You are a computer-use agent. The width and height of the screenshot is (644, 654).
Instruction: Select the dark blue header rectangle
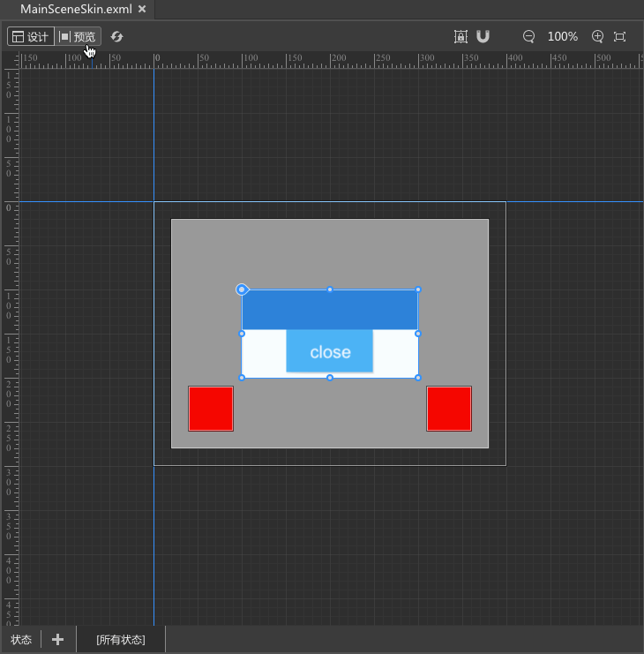tap(330, 310)
